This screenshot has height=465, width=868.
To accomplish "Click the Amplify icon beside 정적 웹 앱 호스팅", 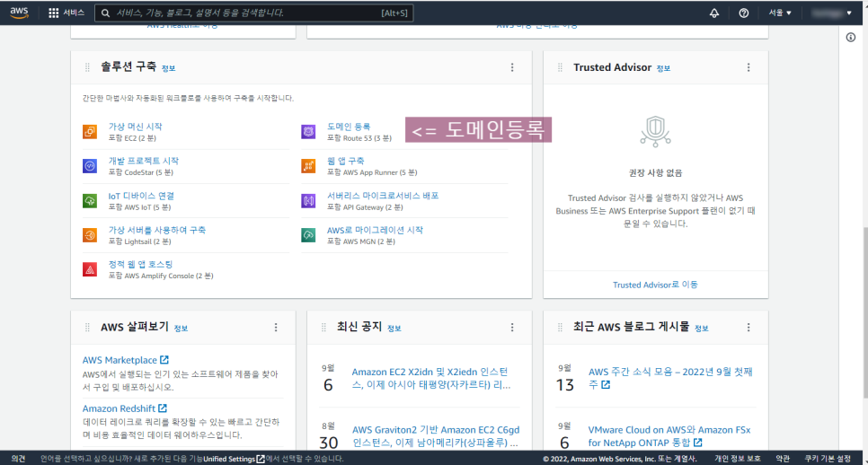I will (x=90, y=269).
